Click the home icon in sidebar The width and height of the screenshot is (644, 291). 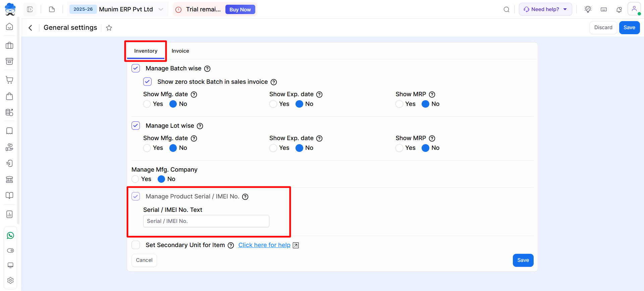[x=10, y=26]
